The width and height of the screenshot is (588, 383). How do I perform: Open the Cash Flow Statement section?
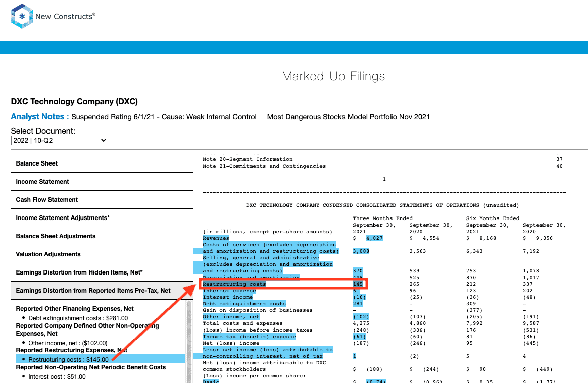pos(102,200)
